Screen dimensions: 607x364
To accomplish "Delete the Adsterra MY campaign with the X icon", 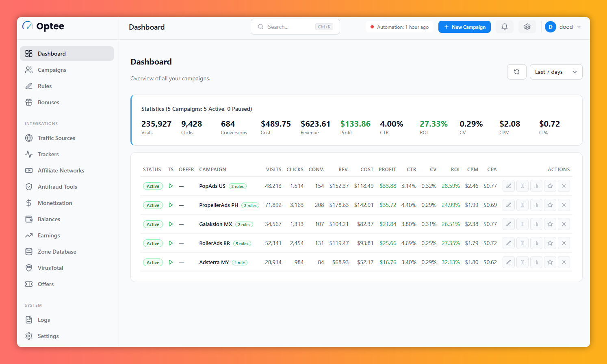I will point(564,262).
